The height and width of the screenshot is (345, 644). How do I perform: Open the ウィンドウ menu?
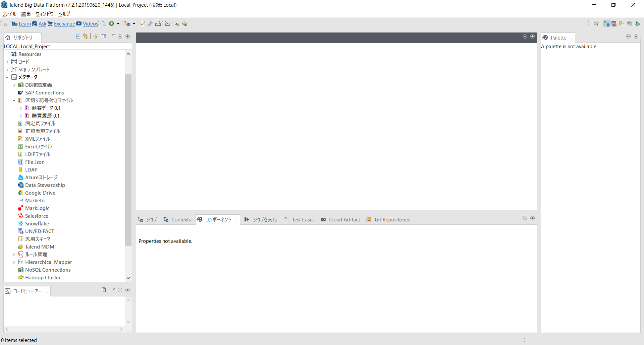coord(45,14)
